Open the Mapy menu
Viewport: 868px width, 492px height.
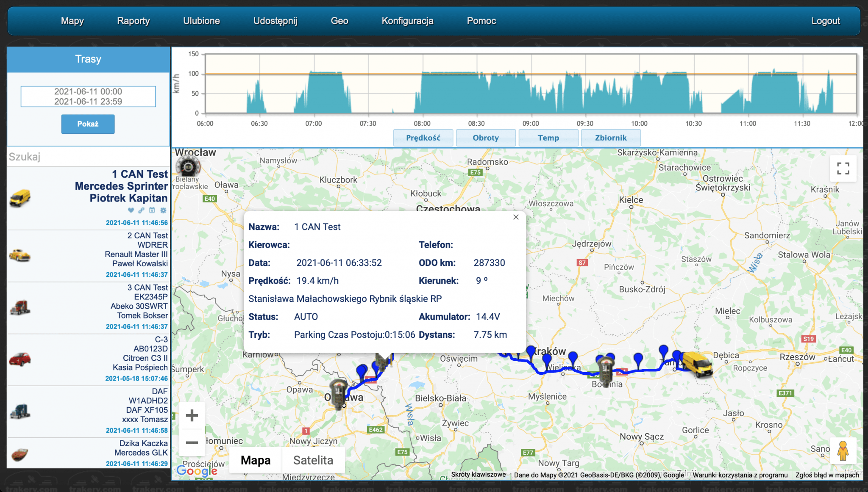[72, 21]
